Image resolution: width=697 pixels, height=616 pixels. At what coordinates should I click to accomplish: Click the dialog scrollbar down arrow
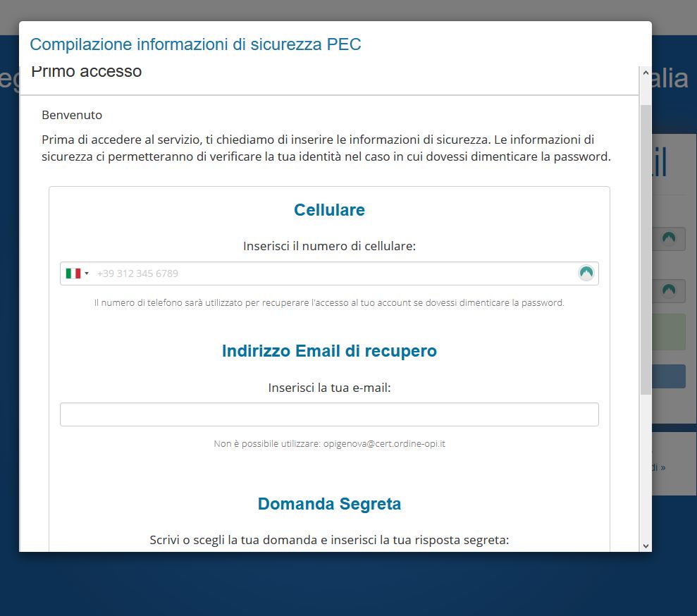646,546
